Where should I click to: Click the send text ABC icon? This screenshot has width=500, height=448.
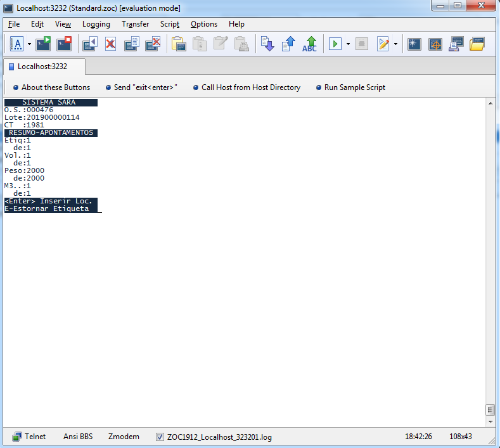tap(309, 44)
